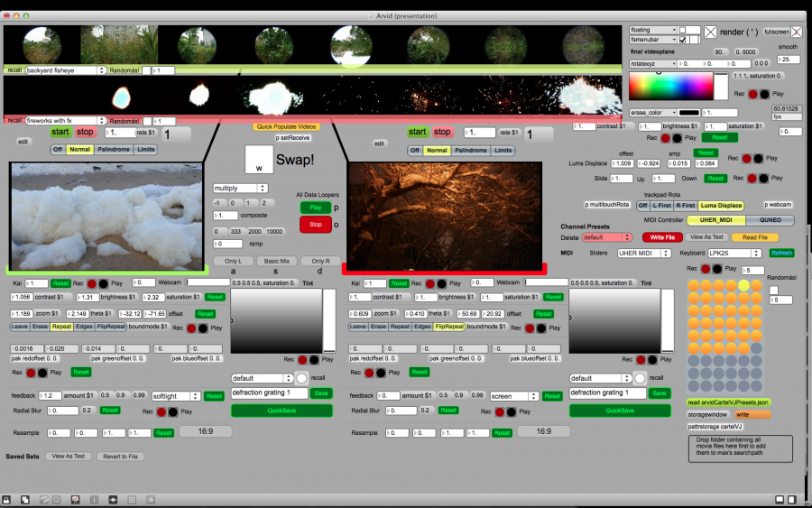Click black Play circle in right channel Kal row
The height and width of the screenshot is (508, 812).
point(442,283)
